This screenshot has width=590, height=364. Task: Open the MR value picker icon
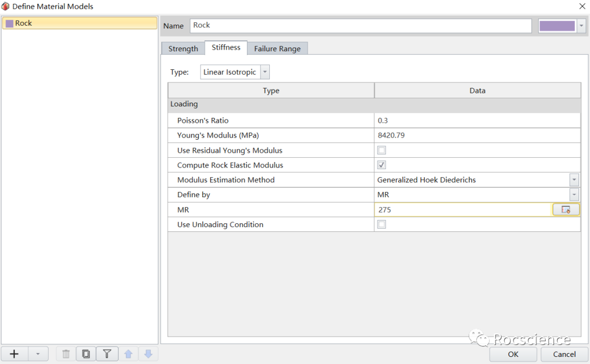click(x=565, y=210)
